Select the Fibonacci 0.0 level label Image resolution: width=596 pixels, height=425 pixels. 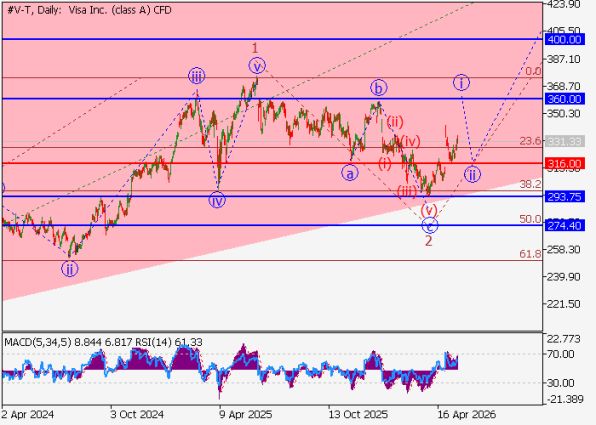tap(533, 71)
